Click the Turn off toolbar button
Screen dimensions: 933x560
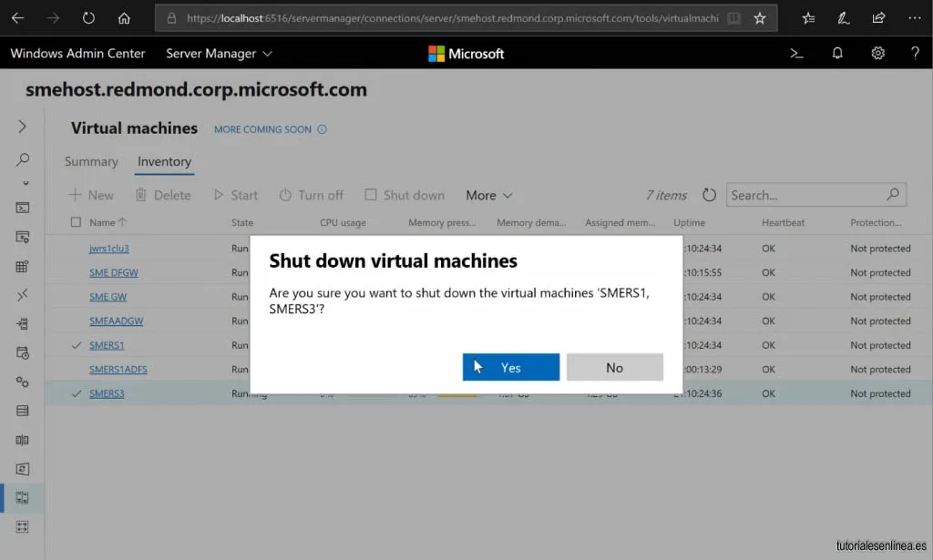[312, 195]
